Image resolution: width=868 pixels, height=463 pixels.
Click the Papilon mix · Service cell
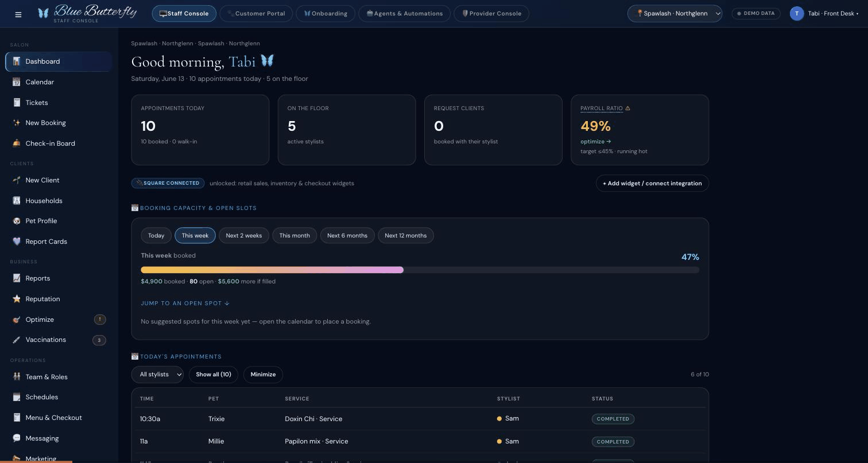point(316,441)
